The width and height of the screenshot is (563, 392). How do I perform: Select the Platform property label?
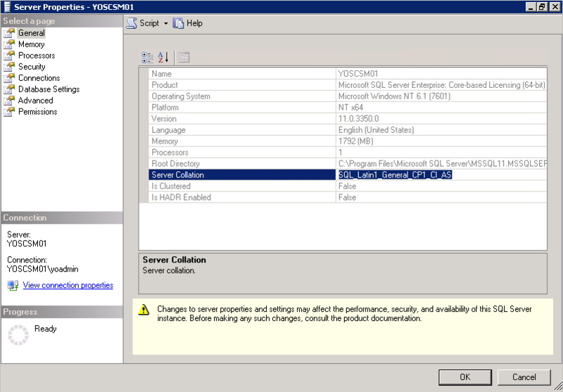(x=165, y=108)
